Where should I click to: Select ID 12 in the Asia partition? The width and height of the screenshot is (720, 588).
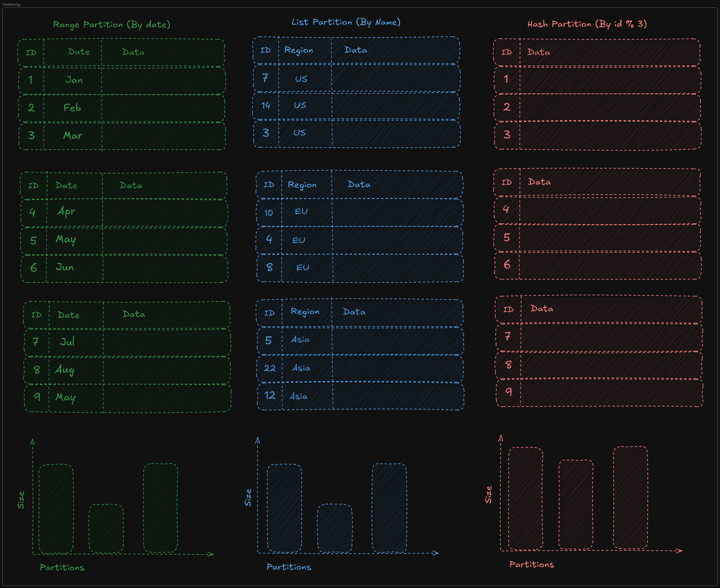[x=270, y=396]
